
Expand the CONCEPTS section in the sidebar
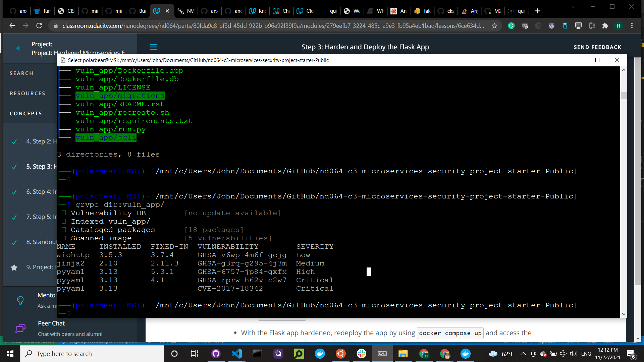point(26,114)
